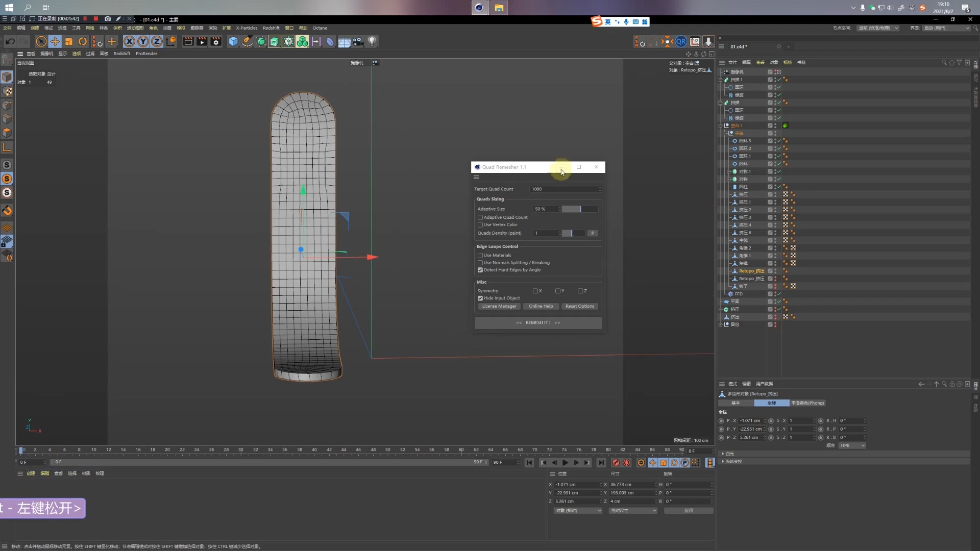Toggle Hide Input Object checkbox
980x551 pixels.
(x=480, y=298)
